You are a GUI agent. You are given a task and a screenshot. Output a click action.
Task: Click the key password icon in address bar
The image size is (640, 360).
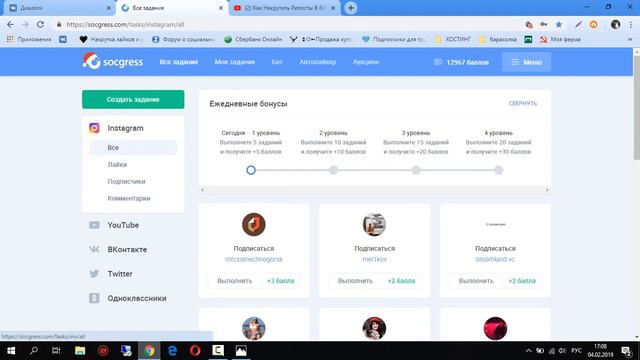pyautogui.click(x=544, y=24)
